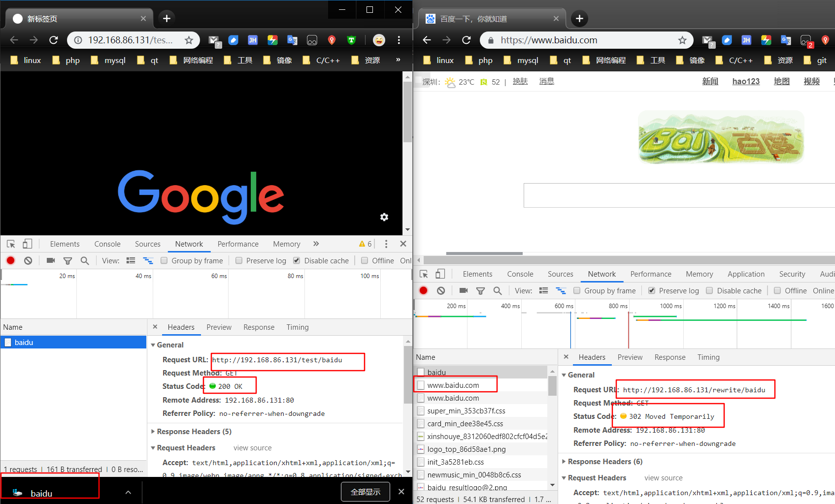Image resolution: width=835 pixels, height=504 pixels.
Task: Open the php bookmark folder in left browser
Action: tap(66, 60)
